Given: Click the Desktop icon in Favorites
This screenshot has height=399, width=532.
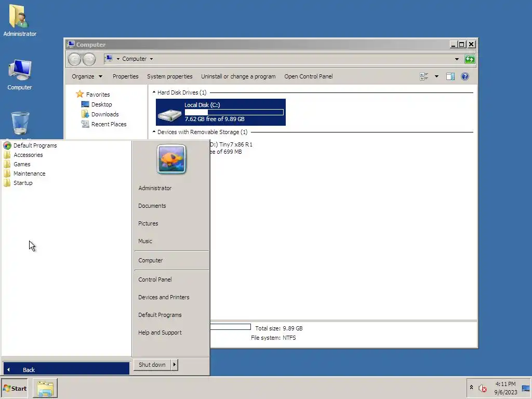Looking at the screenshot, I should click(85, 104).
